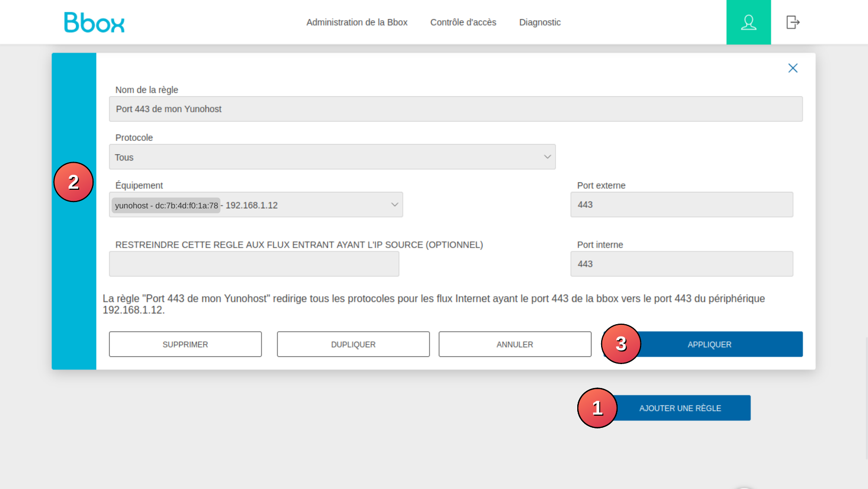The height and width of the screenshot is (489, 868).
Task: Open the Contrôle d'accès menu
Action: [463, 22]
